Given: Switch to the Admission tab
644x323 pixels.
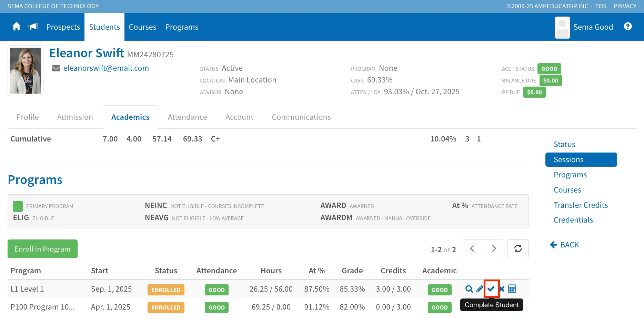Looking at the screenshot, I should [x=75, y=117].
